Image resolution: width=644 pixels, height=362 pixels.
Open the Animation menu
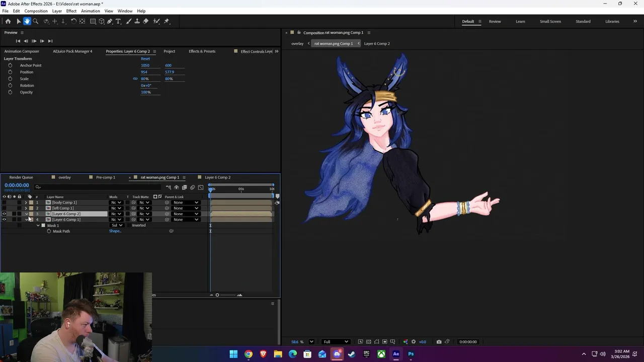coord(91,11)
